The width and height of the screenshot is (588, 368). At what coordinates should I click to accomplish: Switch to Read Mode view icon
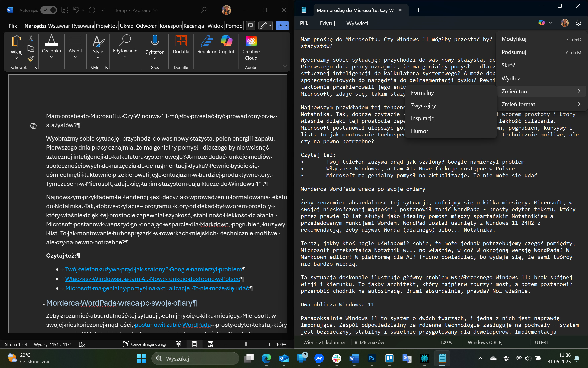tap(178, 344)
